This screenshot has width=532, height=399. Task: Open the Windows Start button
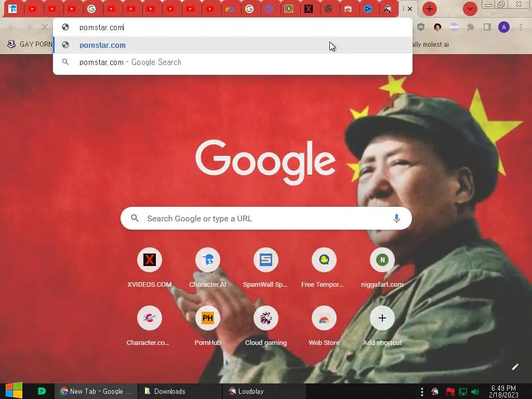14,391
